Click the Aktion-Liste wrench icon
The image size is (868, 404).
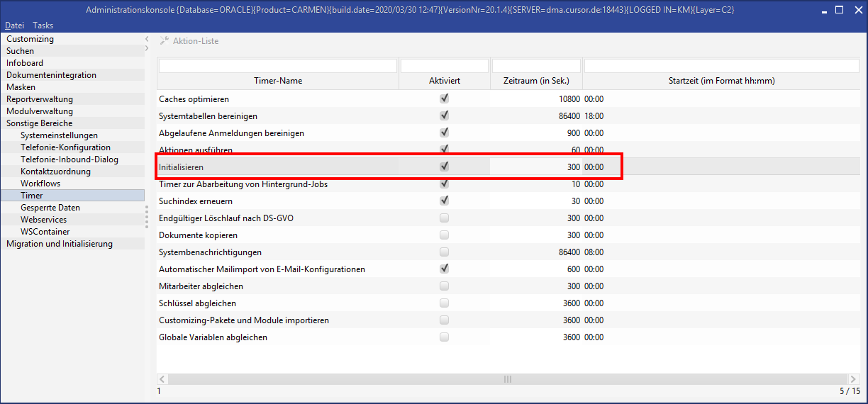pos(165,41)
